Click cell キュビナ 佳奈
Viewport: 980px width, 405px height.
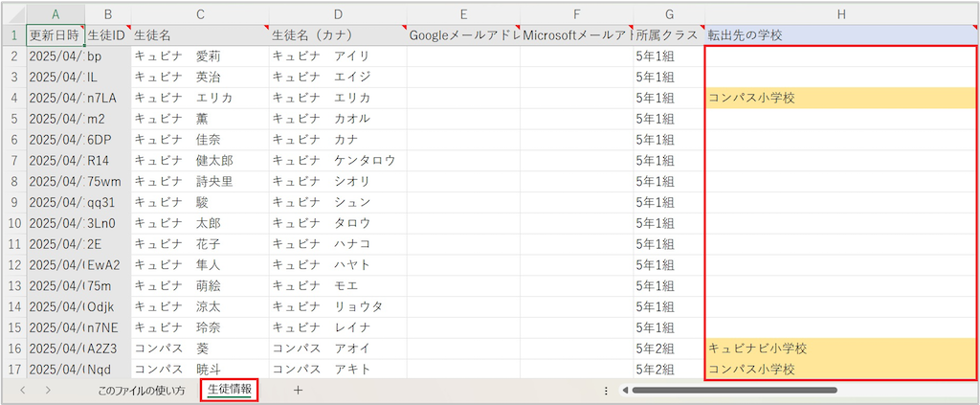click(x=200, y=140)
